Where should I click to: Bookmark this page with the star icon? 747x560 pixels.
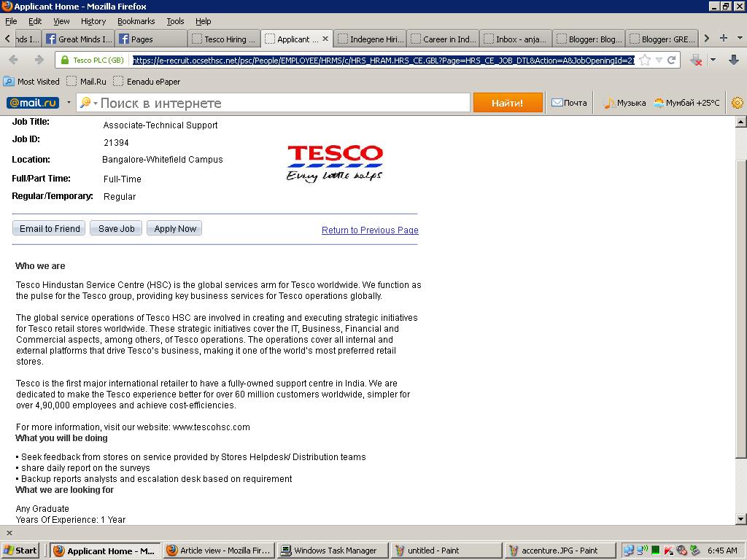(x=645, y=60)
